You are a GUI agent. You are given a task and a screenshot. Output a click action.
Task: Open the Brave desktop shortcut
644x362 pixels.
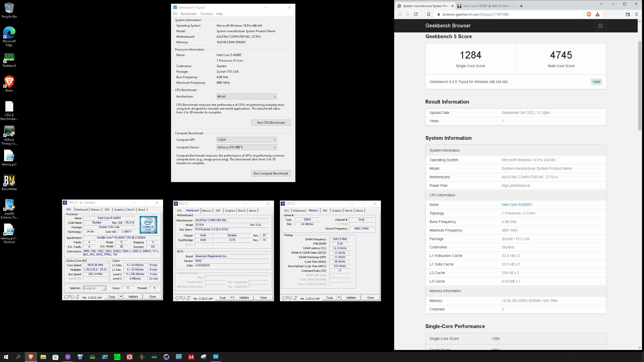pos(9,84)
